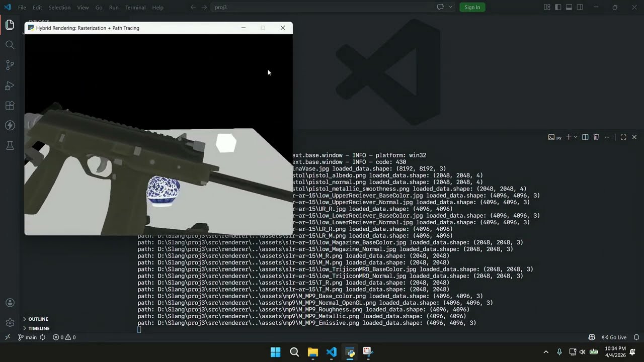The width and height of the screenshot is (644, 362).
Task: Open the Run and Debug panel
Action: pos(10,85)
